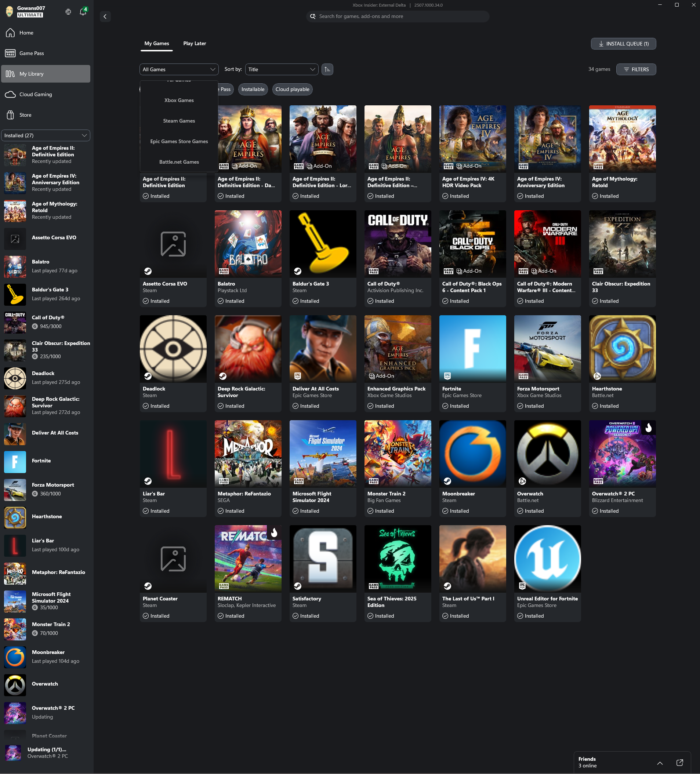This screenshot has width=700, height=774.
Task: Click the Game Pass badge on Monster Train 2
Action: 374,481
